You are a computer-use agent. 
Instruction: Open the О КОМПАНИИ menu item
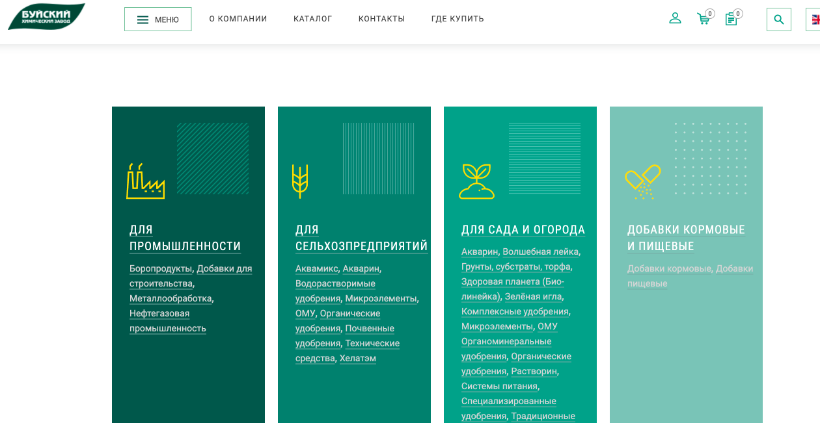[238, 19]
